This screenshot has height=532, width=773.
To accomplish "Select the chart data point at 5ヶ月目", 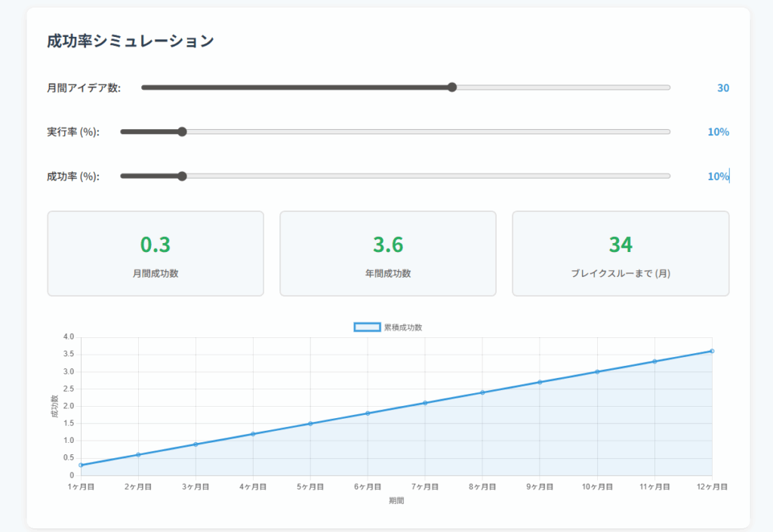I will [x=310, y=423].
